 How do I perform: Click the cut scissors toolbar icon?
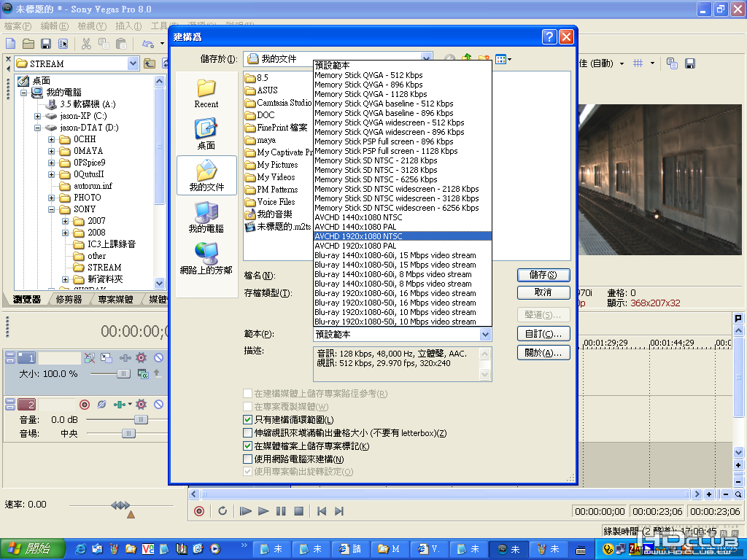(86, 44)
